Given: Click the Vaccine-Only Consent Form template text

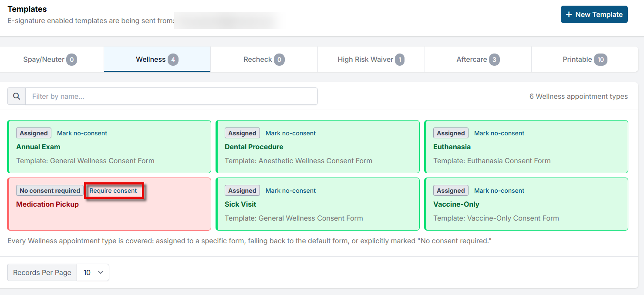Looking at the screenshot, I should tap(513, 218).
